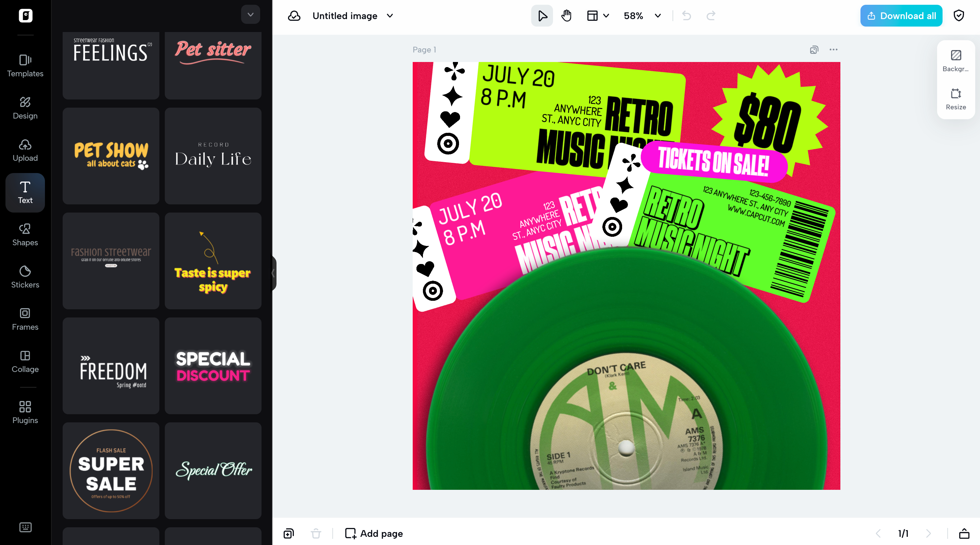
Task: Click the cloud save status icon
Action: pos(294,16)
